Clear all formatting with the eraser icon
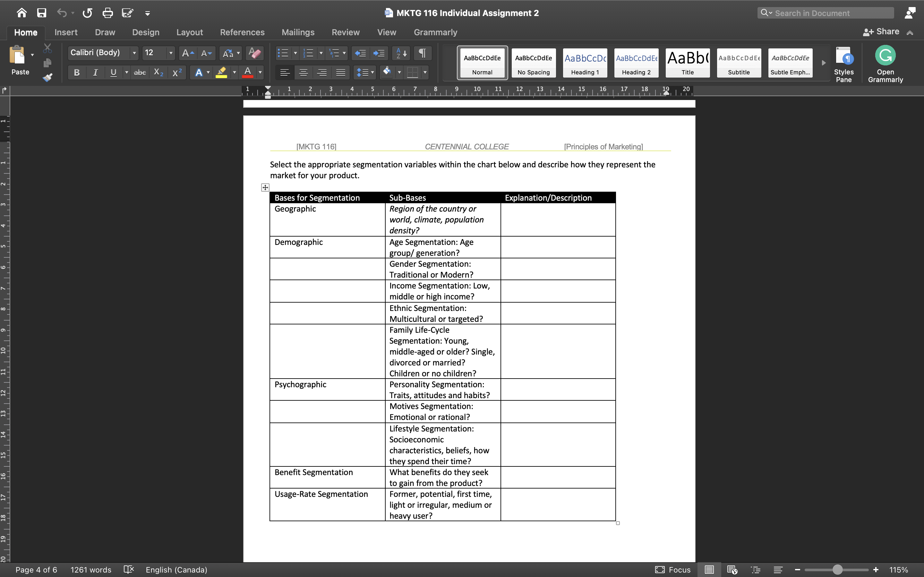The image size is (924, 577). click(254, 53)
